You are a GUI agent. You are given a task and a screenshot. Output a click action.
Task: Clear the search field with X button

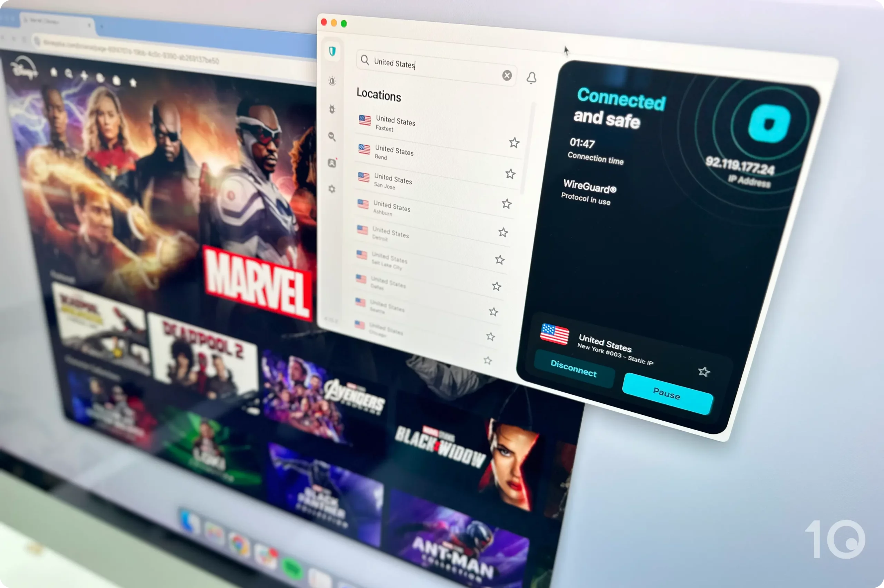point(507,76)
